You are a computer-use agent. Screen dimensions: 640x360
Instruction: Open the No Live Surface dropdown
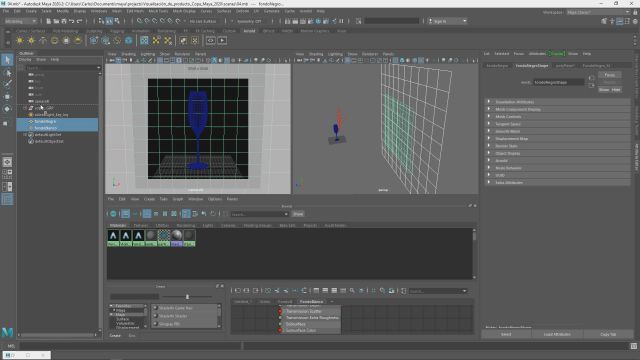tap(203, 21)
